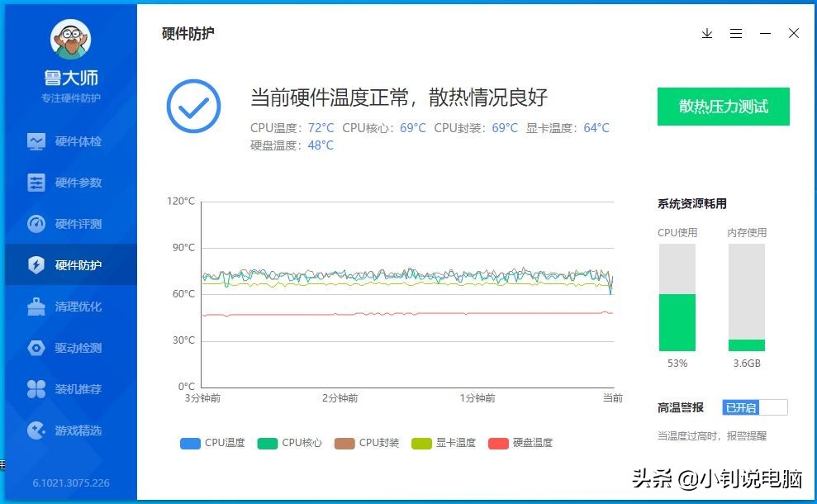Click the 1分钟前 chart axis label
817x504 pixels.
(x=477, y=398)
